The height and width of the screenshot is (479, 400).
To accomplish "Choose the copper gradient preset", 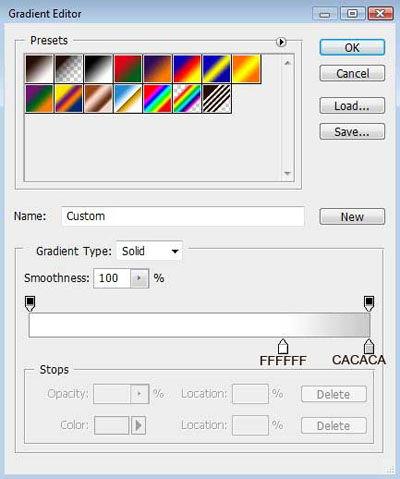I will click(98, 99).
